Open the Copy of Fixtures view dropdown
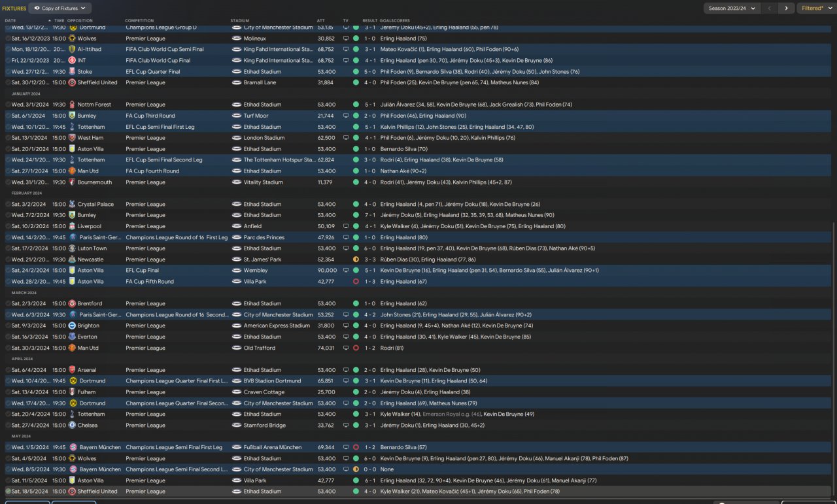 click(61, 8)
